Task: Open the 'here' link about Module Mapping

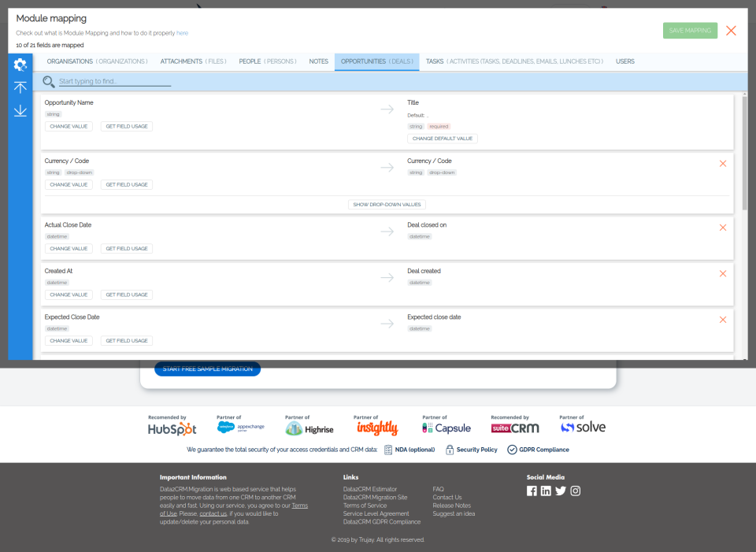Action: click(x=182, y=34)
